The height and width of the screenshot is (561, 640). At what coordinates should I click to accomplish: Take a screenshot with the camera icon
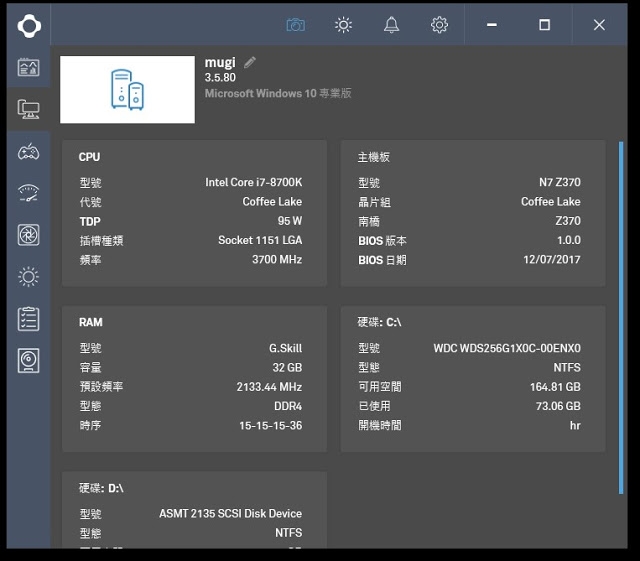296,25
